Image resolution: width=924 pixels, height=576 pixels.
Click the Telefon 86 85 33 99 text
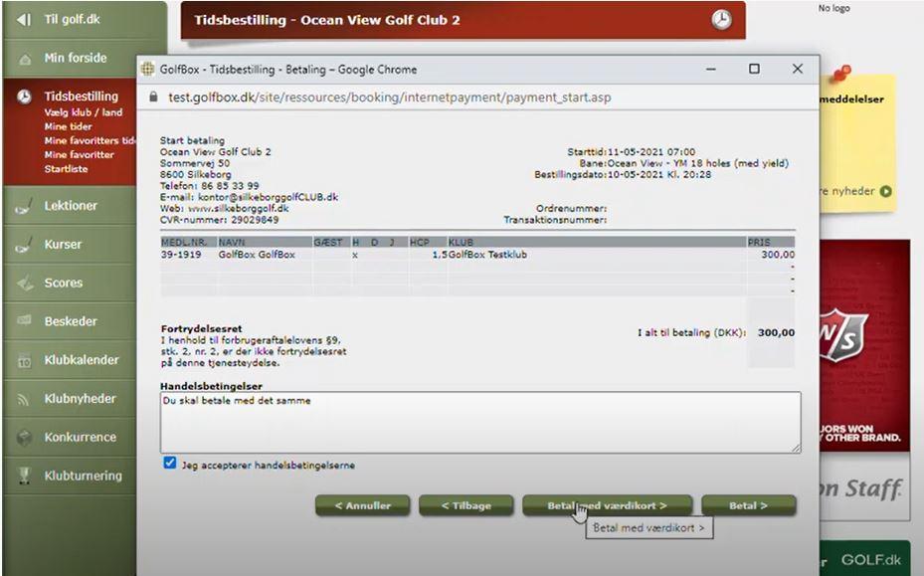209,186
